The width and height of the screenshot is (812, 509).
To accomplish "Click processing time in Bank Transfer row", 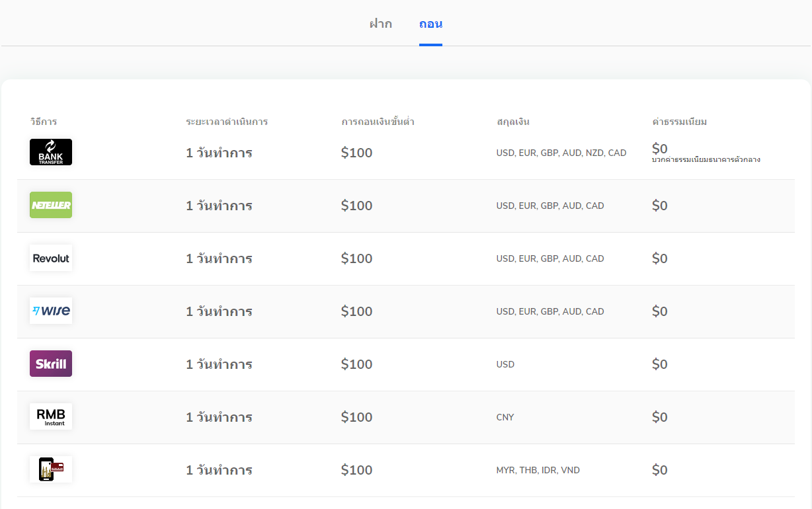I will point(219,153).
